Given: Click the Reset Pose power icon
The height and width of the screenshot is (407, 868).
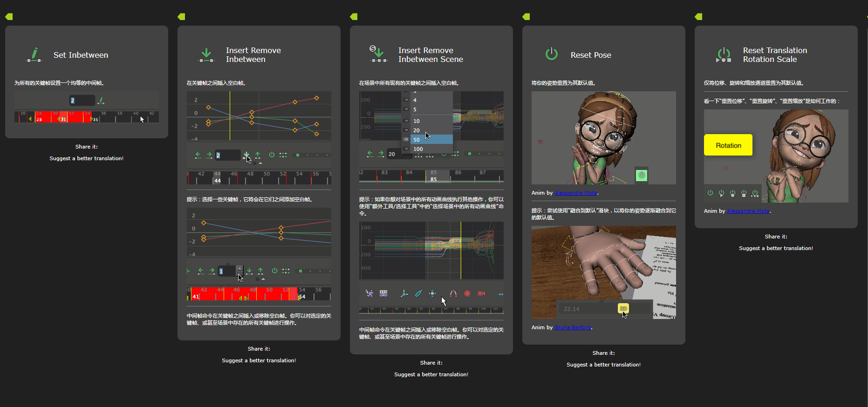Looking at the screenshot, I should coord(551,54).
